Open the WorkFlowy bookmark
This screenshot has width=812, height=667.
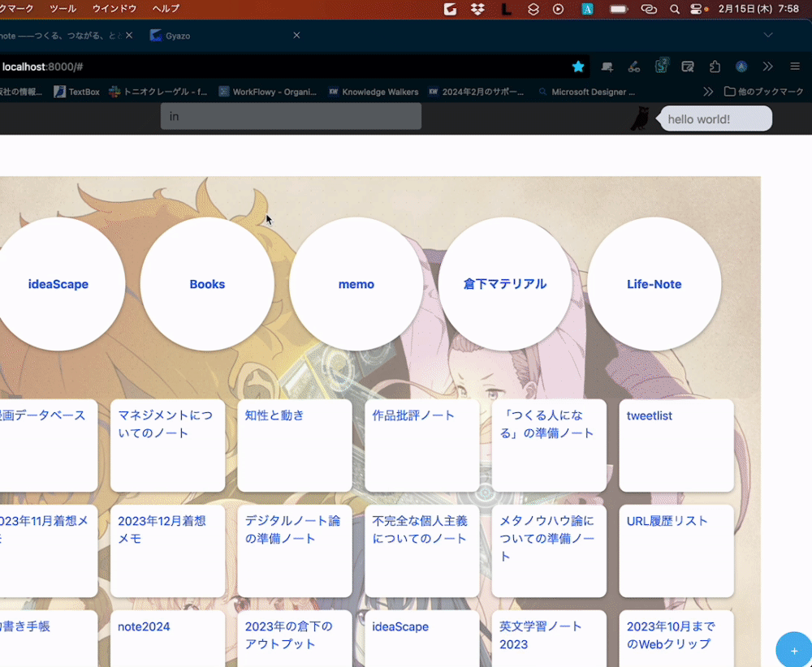[x=267, y=92]
